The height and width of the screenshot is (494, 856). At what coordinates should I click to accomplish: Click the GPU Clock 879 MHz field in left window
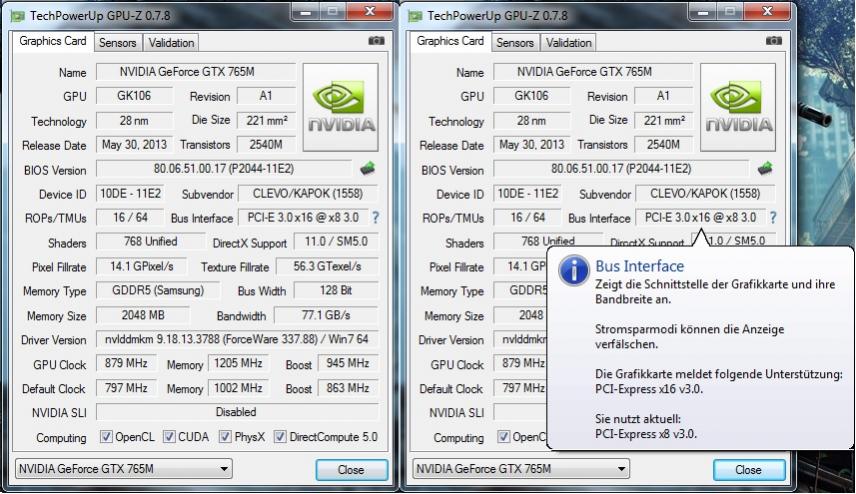point(126,363)
